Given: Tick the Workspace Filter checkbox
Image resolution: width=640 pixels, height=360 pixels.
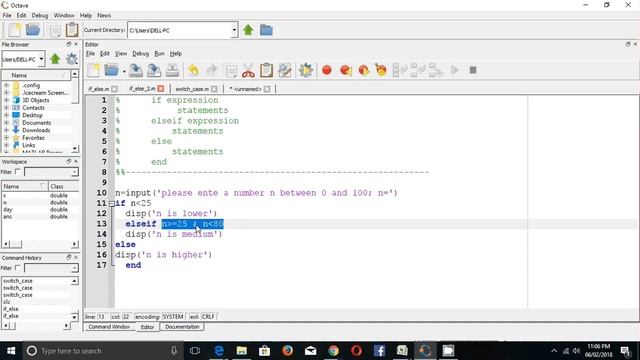Looking at the screenshot, I should tap(18, 172).
